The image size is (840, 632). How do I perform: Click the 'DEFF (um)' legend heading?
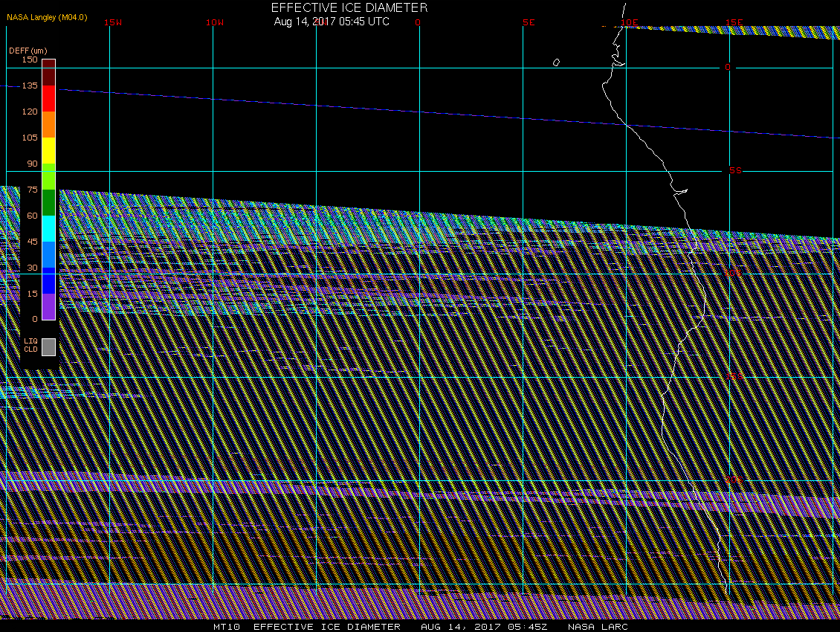point(28,51)
